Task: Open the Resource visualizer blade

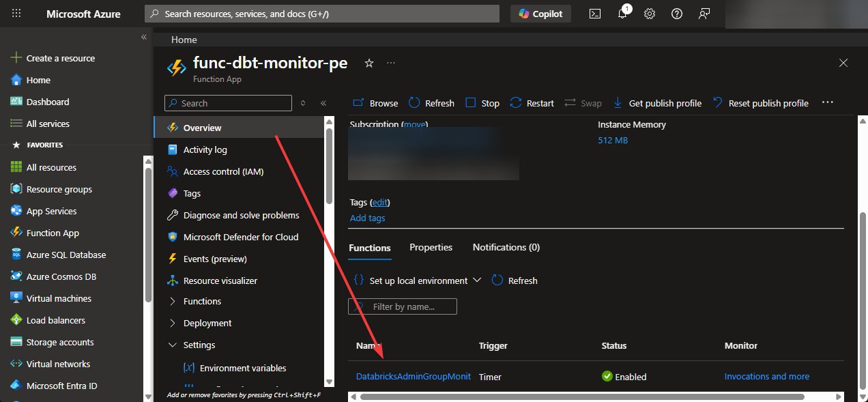Action: [220, 281]
